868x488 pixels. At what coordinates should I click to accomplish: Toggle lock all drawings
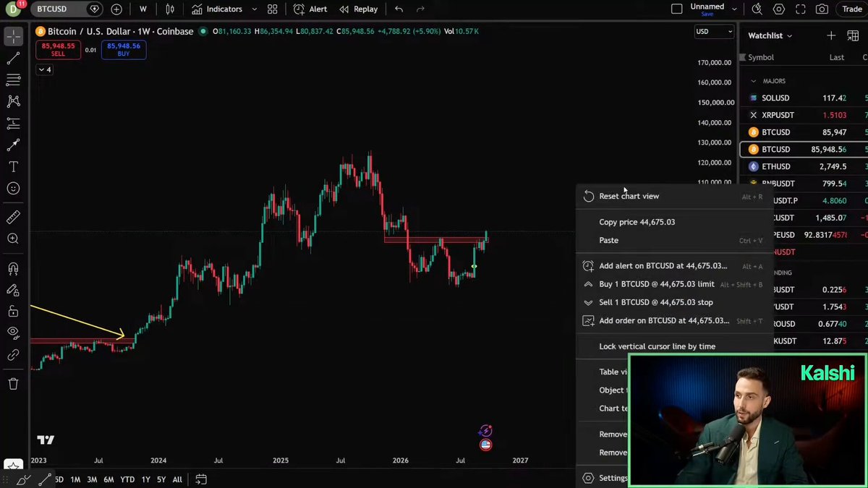[13, 312]
